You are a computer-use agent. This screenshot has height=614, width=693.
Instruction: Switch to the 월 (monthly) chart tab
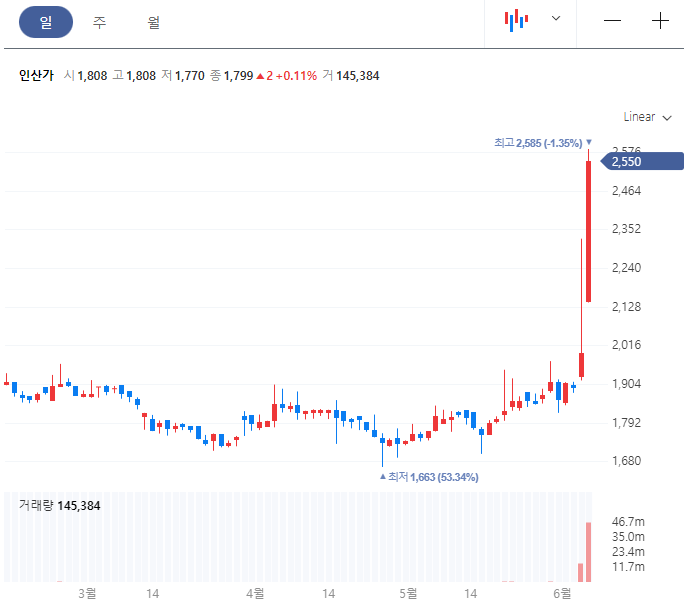click(x=153, y=22)
